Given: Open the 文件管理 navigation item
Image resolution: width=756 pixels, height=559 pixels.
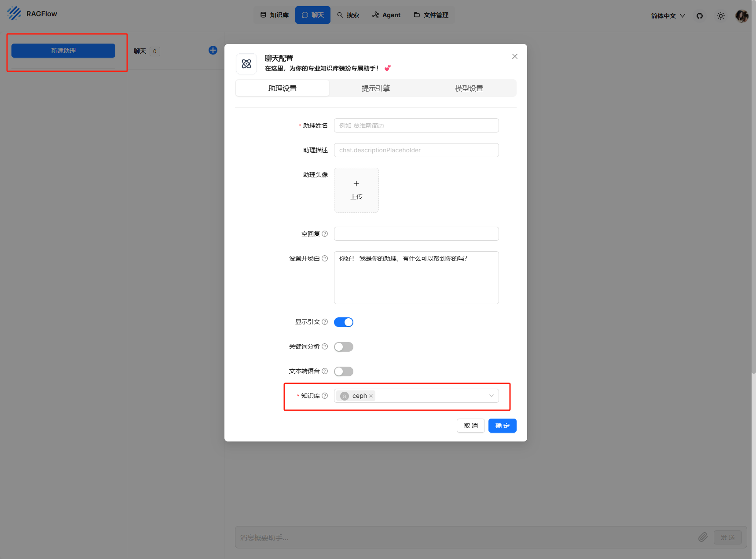Looking at the screenshot, I should pos(431,15).
